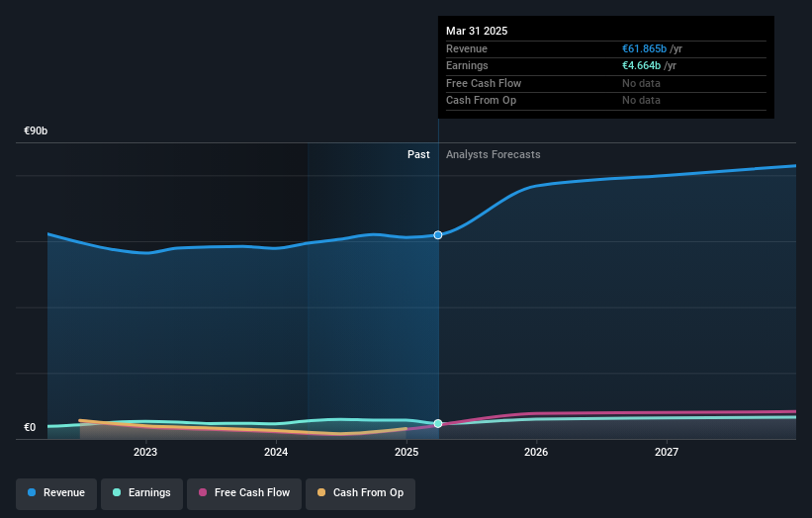Click No data value beside Cash From Op
The height and width of the screenshot is (518, 812).
tap(641, 101)
